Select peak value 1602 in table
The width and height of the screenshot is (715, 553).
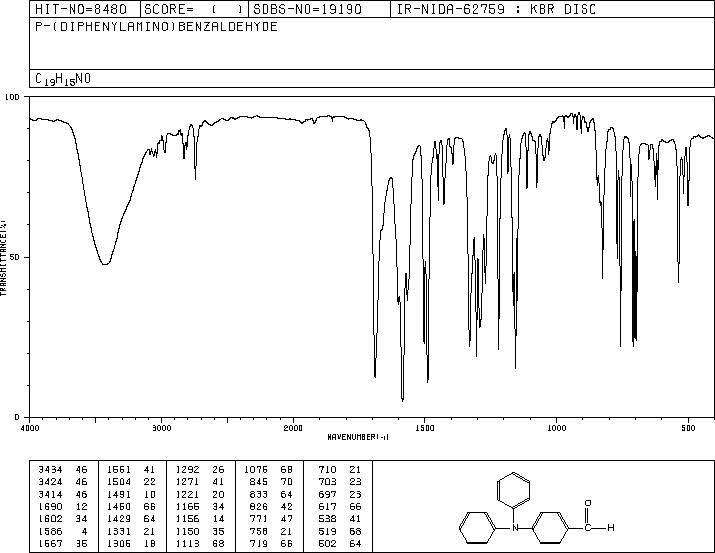[x=50, y=519]
